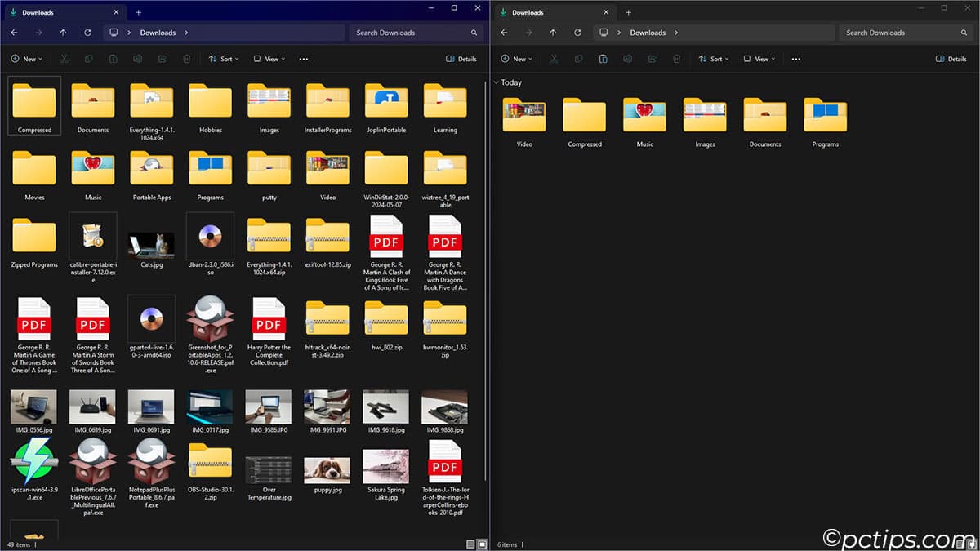Open the three-dot more options in left toolbar
The width and height of the screenshot is (980, 551).
coord(304,59)
